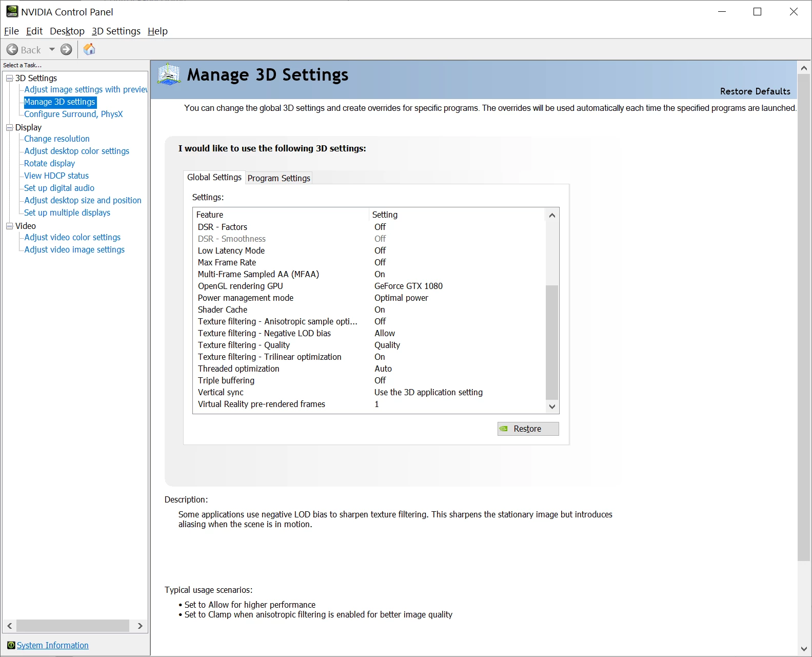
Task: Select the Triple buffering row
Action: tap(369, 380)
